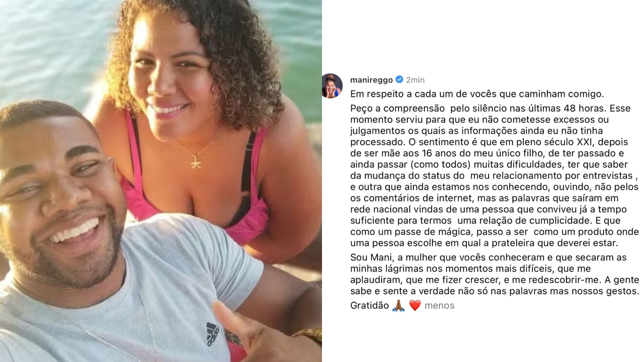The image size is (644, 362).
Task: Click the manireggo username
Action: (371, 80)
